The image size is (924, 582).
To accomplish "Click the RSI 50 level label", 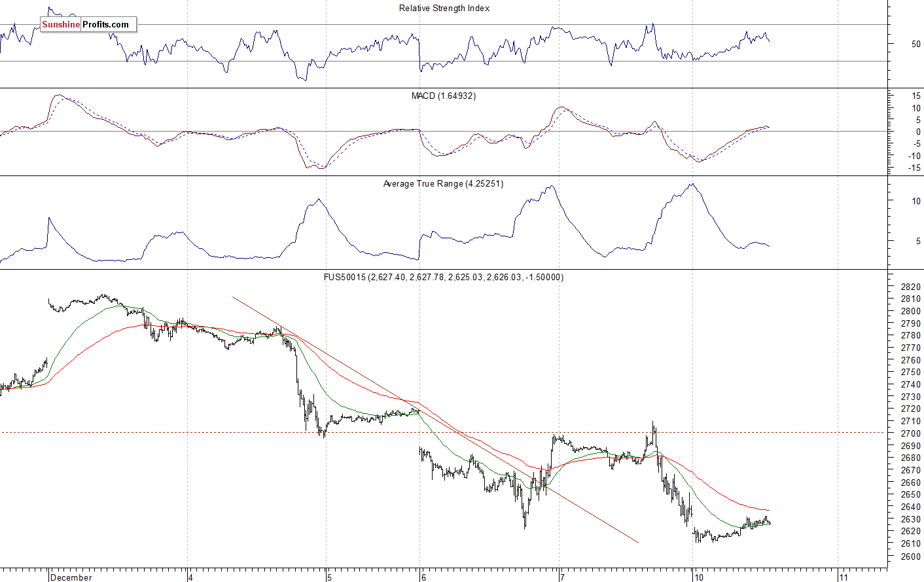I will pos(916,45).
